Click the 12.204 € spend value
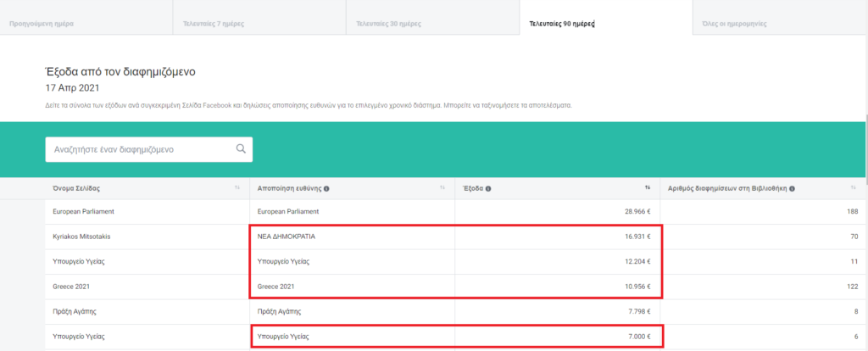 click(x=637, y=262)
